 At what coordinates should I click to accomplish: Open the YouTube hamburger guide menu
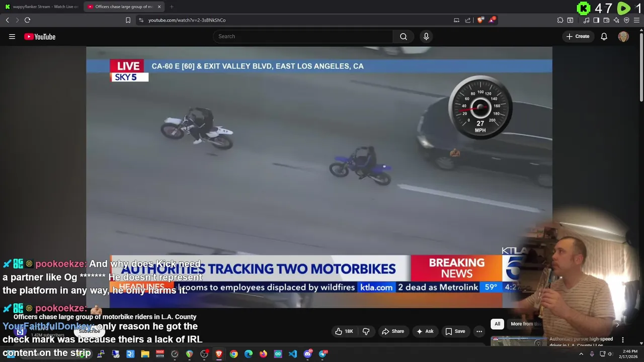click(x=12, y=37)
